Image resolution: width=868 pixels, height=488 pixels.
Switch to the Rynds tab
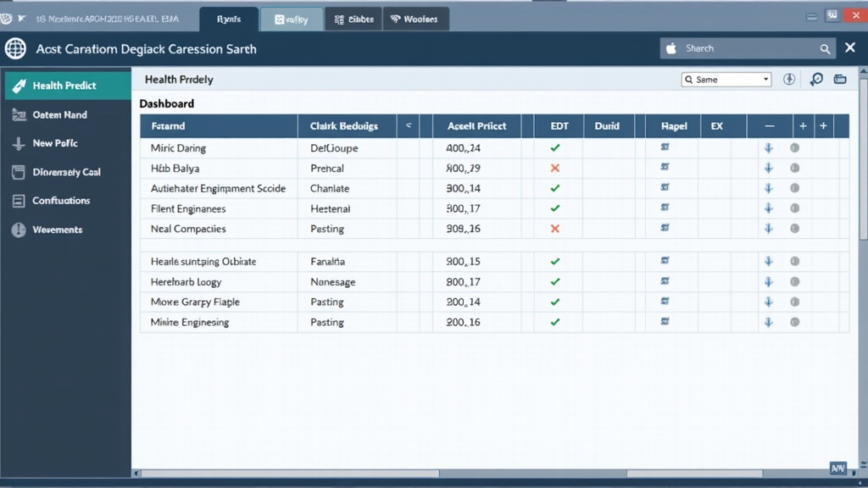click(x=229, y=19)
